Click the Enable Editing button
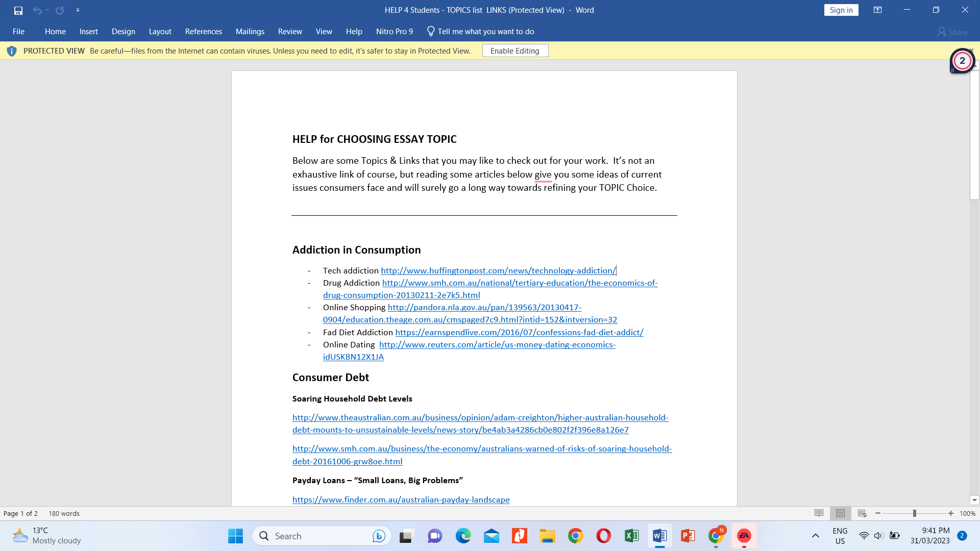Screen dimensions: 980x551 click(x=514, y=51)
